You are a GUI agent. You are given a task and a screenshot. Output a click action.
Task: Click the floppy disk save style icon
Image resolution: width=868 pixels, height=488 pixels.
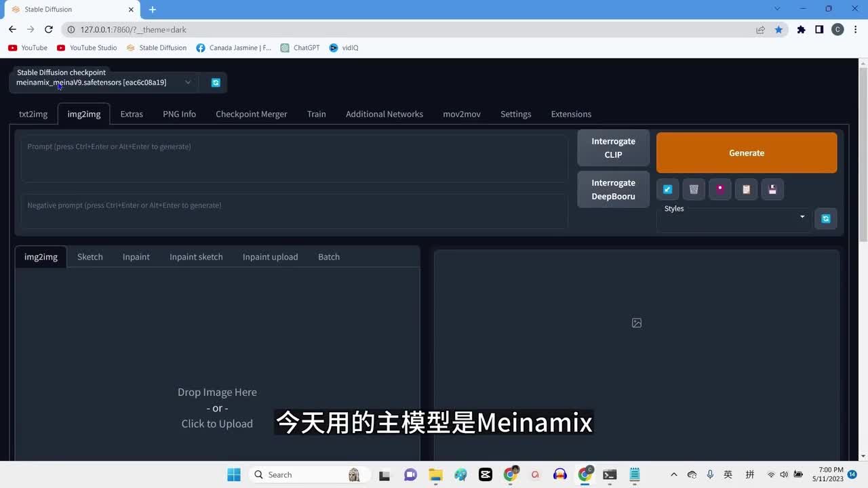pyautogui.click(x=772, y=190)
